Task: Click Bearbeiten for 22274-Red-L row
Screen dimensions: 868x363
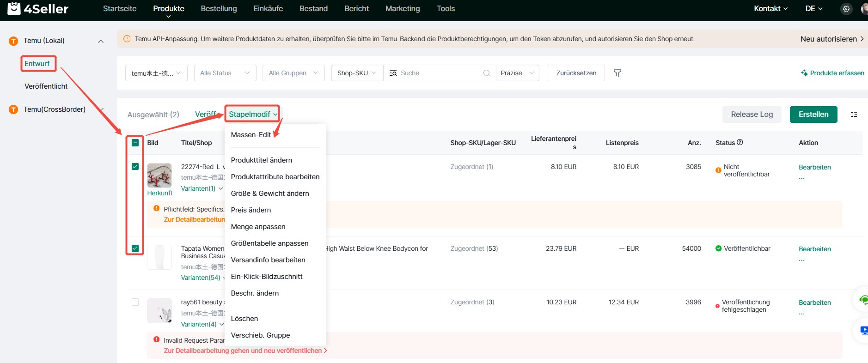Action: coord(815,167)
